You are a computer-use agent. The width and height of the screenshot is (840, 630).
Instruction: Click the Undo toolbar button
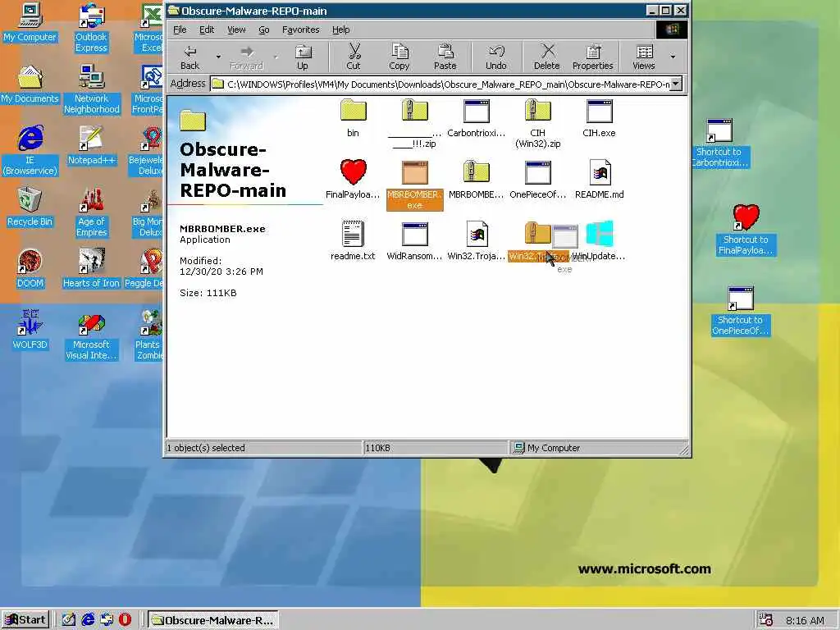(x=496, y=57)
